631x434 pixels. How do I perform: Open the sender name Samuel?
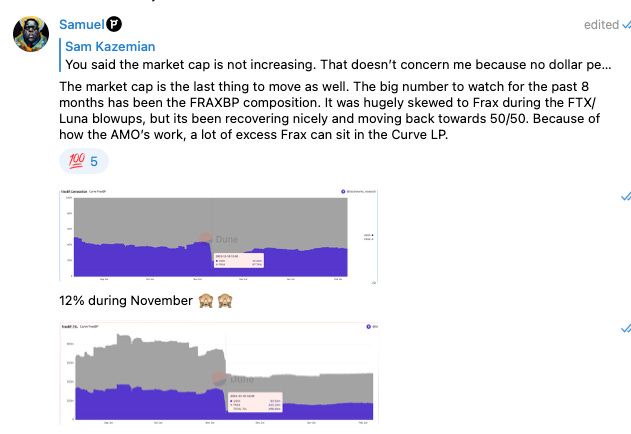[80, 23]
